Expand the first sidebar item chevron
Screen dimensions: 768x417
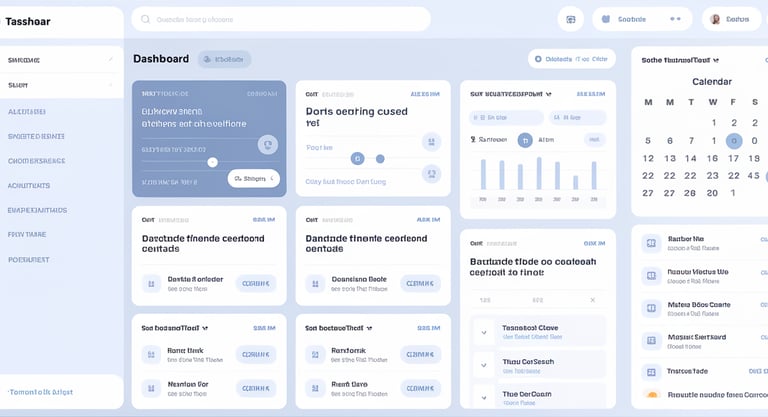(111, 60)
